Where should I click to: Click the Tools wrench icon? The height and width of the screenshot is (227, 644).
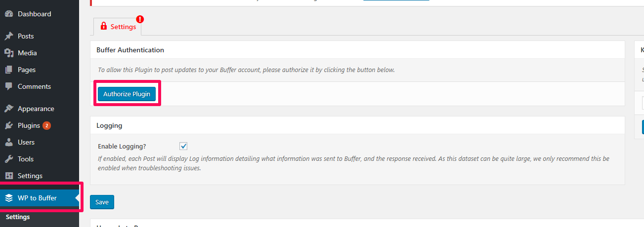(x=8, y=159)
